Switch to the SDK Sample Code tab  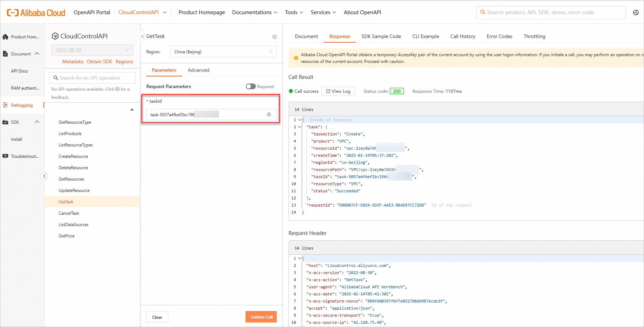(381, 36)
